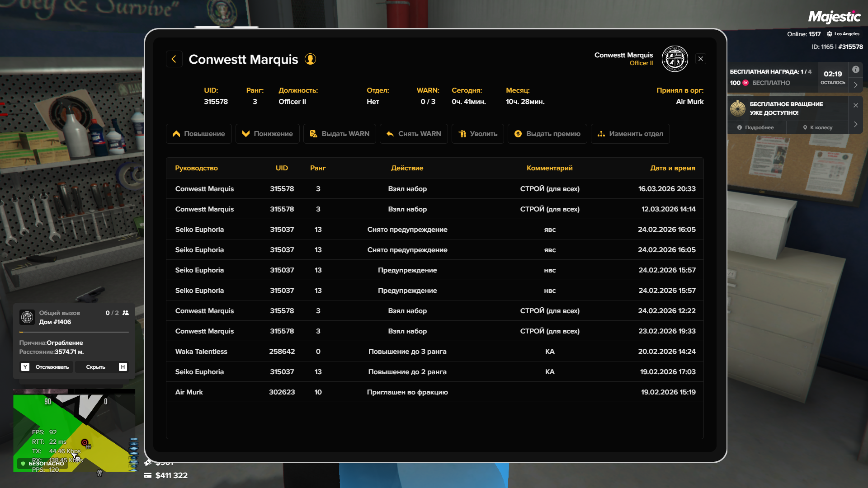Viewport: 868px width, 488px height.
Task: Click the promotion button Повышение
Action: [x=198, y=134]
